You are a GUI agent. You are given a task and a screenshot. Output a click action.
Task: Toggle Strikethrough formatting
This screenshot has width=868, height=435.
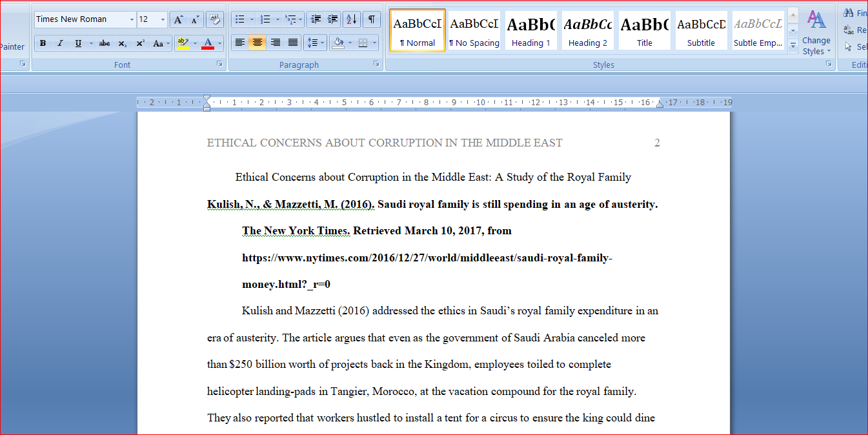tap(105, 43)
